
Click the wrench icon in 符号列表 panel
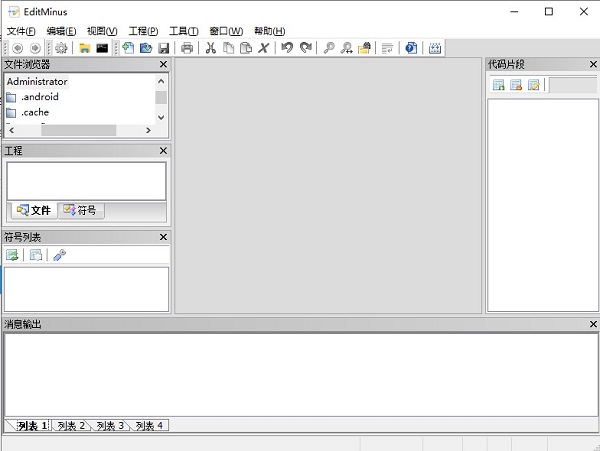[59, 256]
